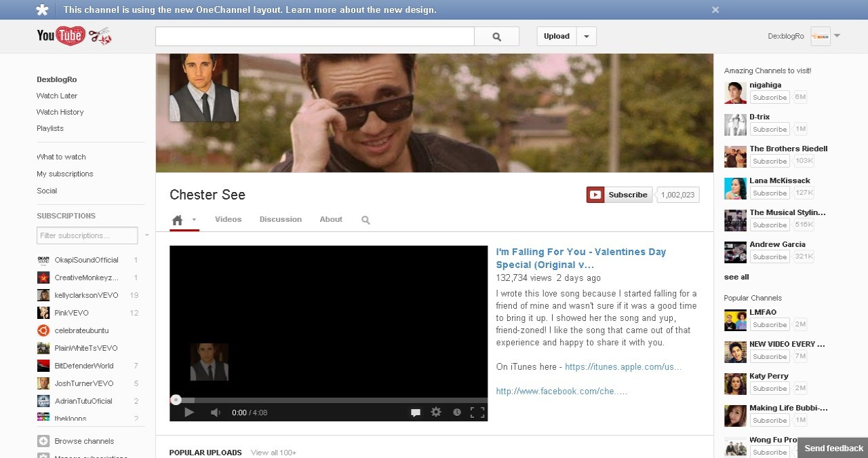Open the account menu arrow beside avatar
The width and height of the screenshot is (868, 458).
(x=837, y=36)
